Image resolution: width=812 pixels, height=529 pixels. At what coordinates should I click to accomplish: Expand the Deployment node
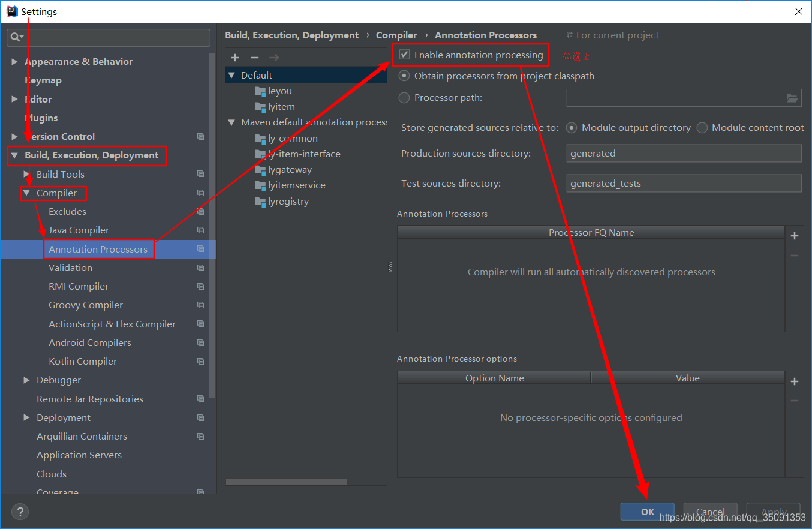pos(27,418)
